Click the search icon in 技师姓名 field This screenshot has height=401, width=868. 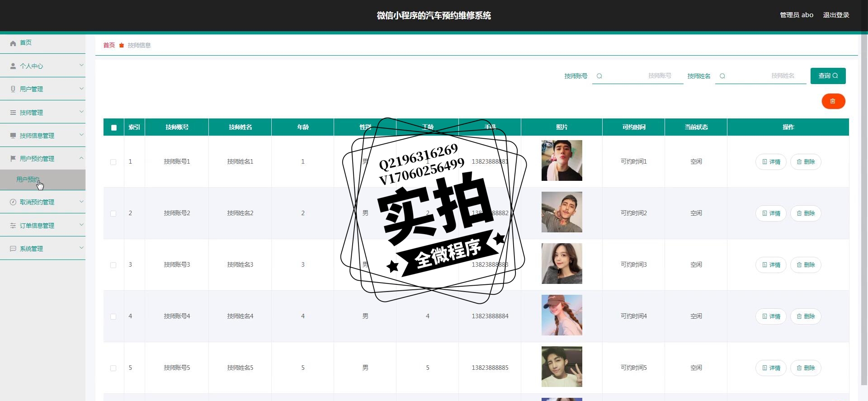[x=722, y=76]
